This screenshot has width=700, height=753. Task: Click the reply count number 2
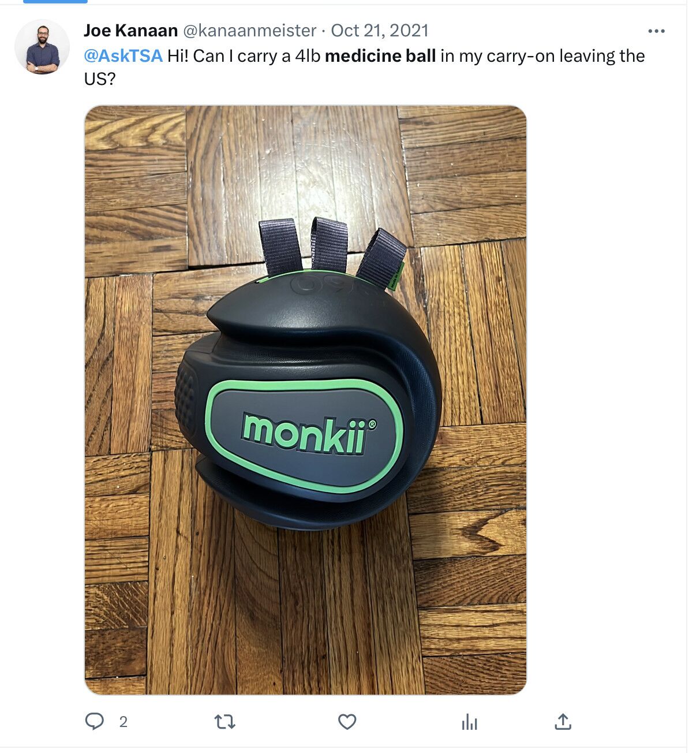123,722
